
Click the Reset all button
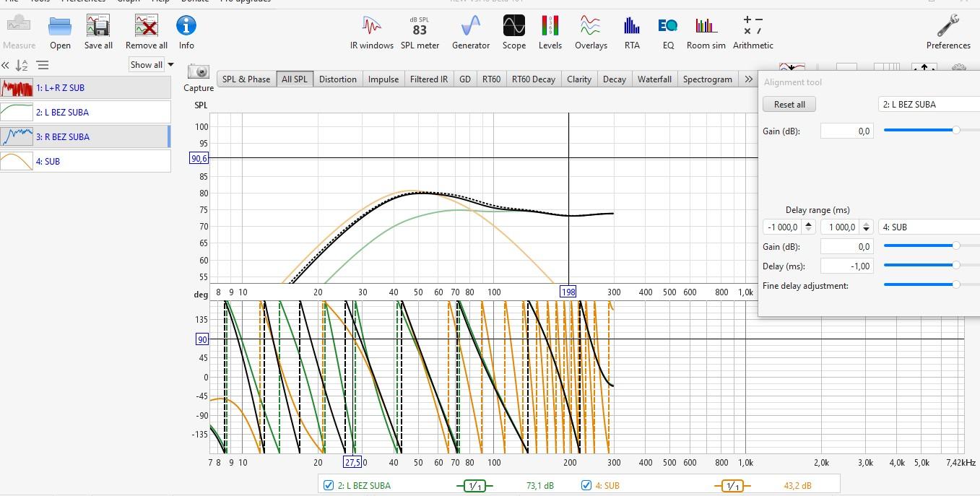point(789,104)
